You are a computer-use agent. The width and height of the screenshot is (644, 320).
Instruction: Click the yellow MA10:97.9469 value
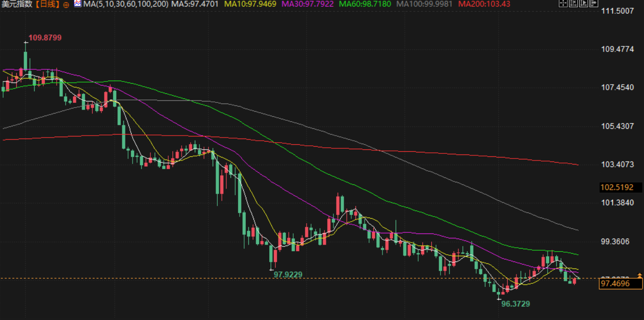(x=251, y=4)
